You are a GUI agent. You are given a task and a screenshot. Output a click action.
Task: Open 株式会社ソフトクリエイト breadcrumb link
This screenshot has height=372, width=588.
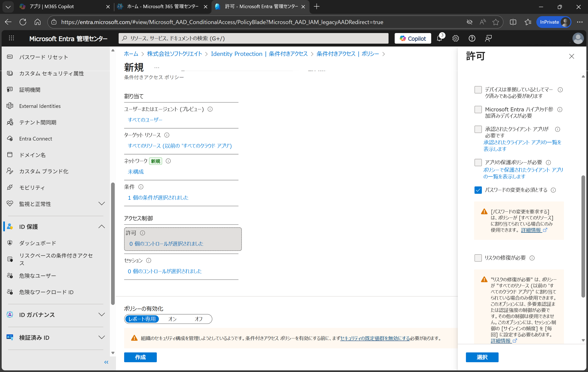(174, 54)
